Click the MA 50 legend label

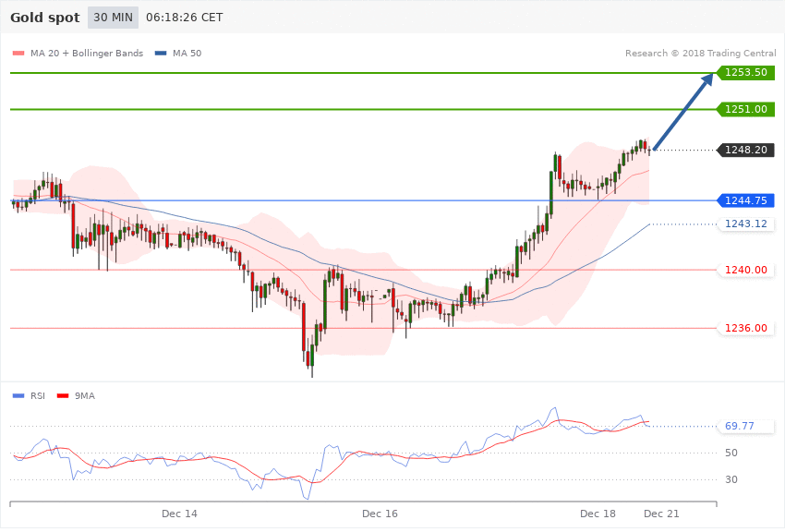[187, 53]
